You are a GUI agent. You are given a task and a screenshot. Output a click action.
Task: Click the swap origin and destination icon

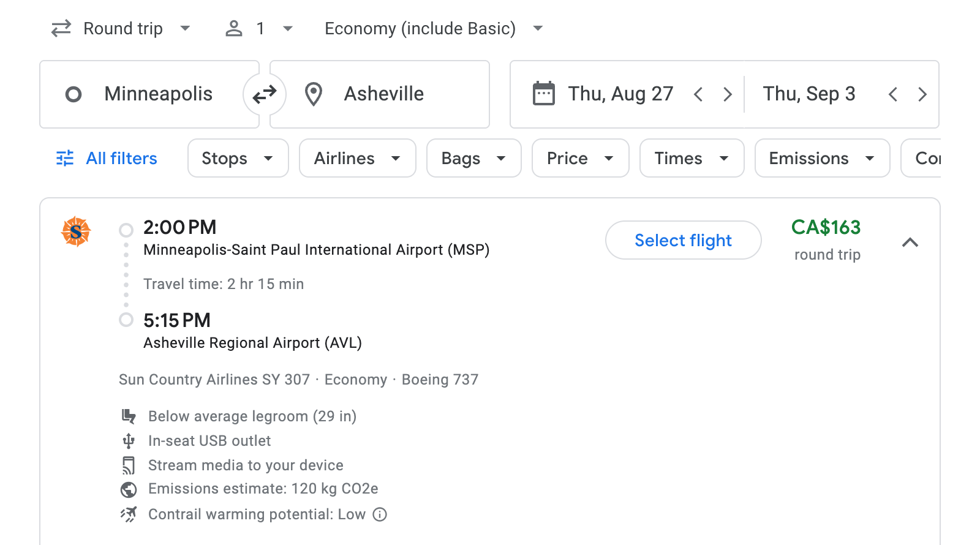pos(264,94)
